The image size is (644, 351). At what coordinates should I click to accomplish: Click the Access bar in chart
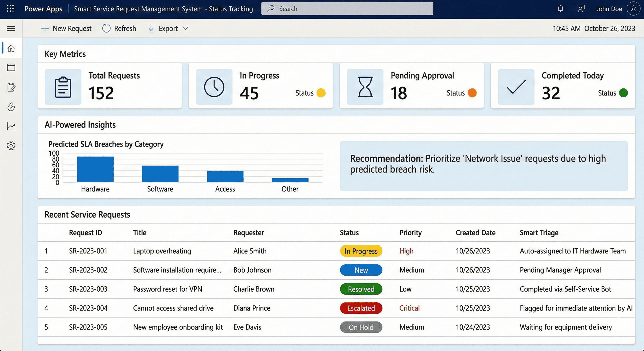225,176
